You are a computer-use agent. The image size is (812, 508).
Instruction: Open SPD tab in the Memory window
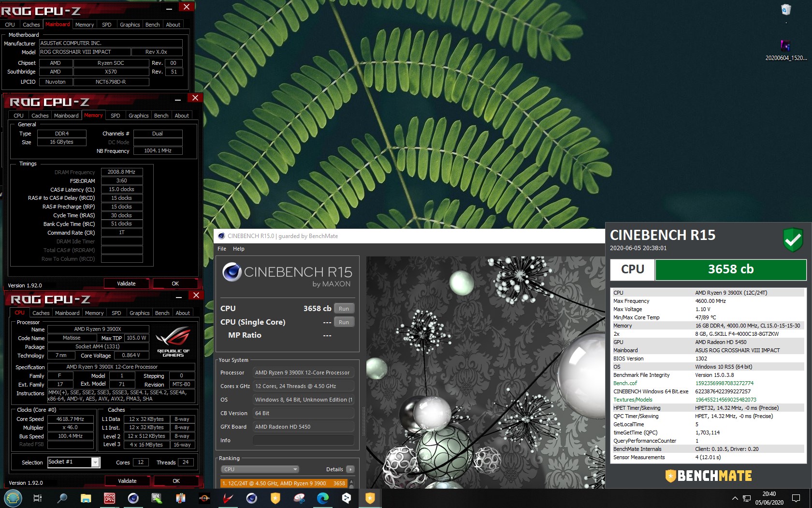116,116
